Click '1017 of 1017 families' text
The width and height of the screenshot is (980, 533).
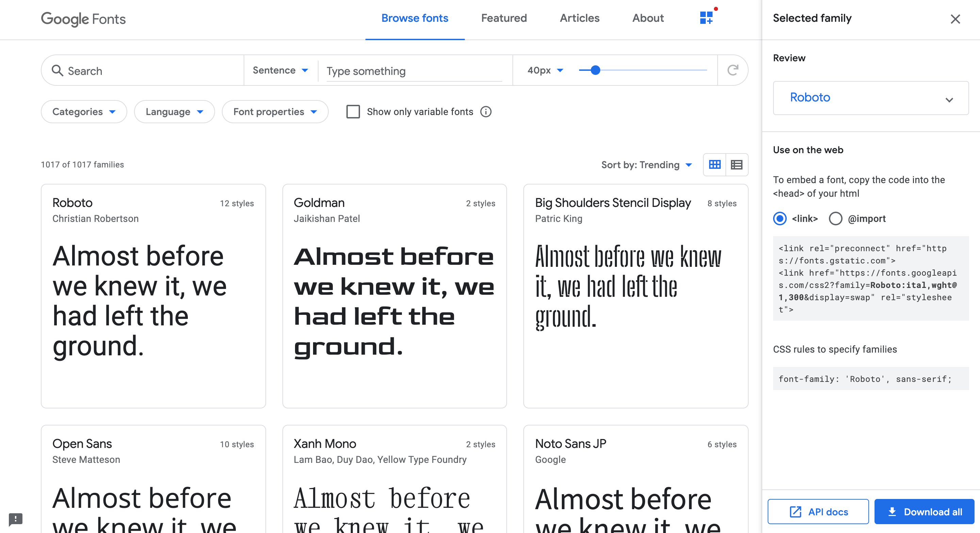pyautogui.click(x=83, y=164)
